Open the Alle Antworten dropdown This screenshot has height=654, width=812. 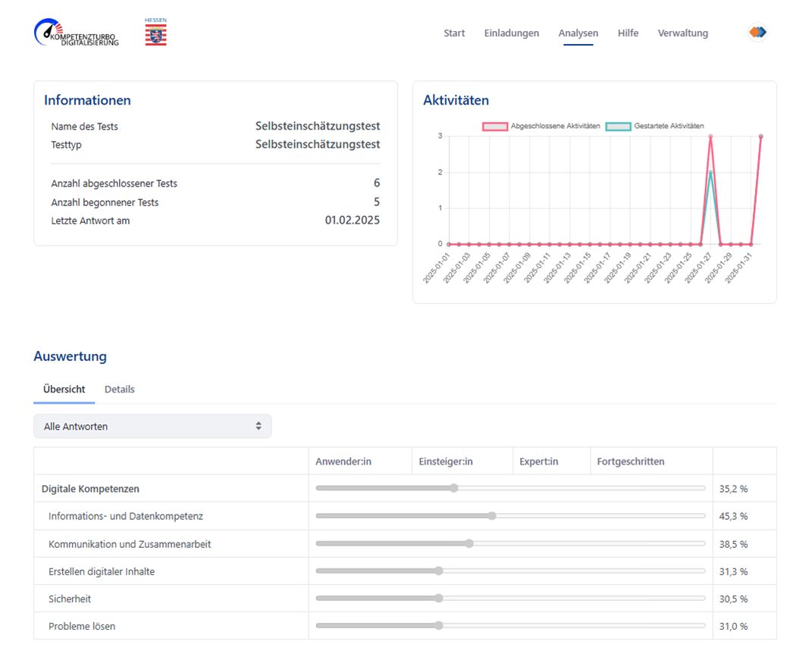152,427
